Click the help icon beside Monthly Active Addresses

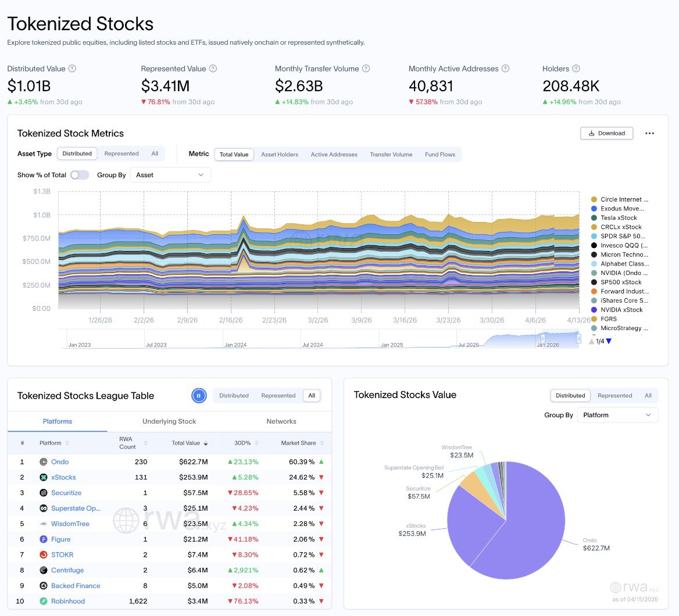point(505,69)
